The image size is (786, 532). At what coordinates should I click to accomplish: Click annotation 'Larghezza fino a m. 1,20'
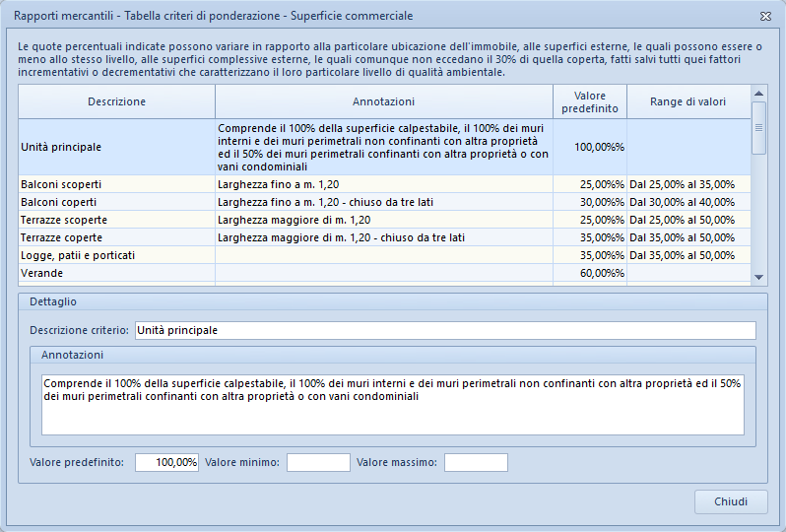(278, 184)
